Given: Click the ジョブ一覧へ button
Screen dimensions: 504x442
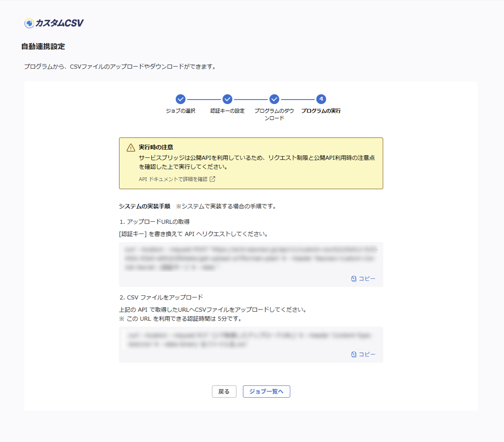Looking at the screenshot, I should coord(266,391).
